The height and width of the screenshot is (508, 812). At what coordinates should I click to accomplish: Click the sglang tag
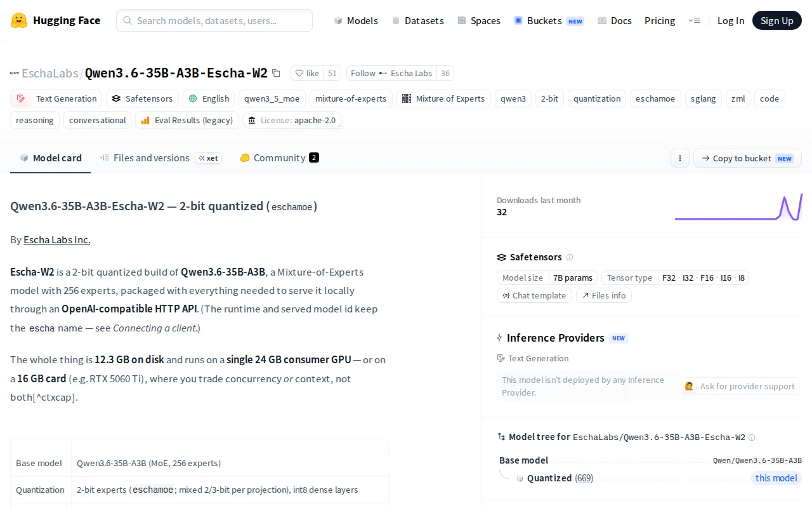point(704,98)
